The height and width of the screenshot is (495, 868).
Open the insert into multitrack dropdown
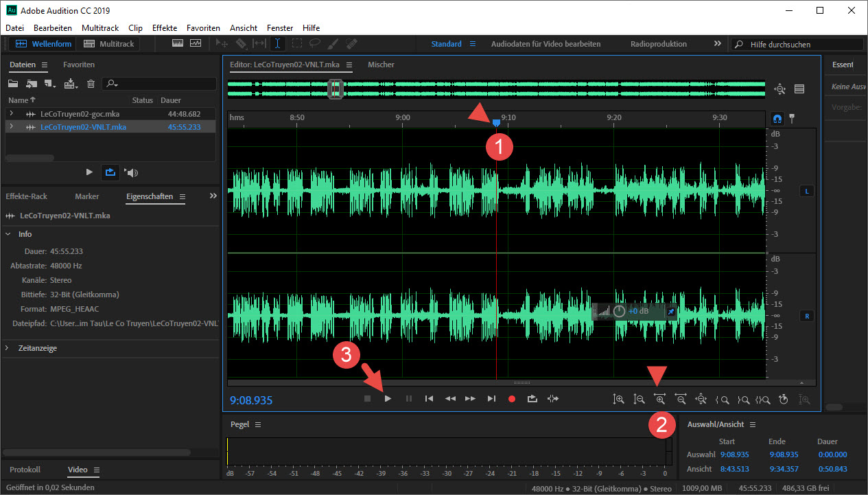coord(71,84)
